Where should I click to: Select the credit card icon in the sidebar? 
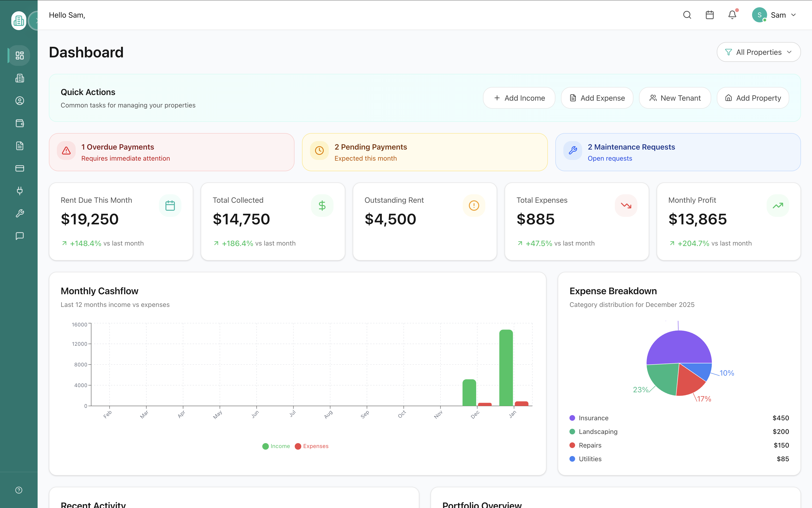[x=19, y=168]
